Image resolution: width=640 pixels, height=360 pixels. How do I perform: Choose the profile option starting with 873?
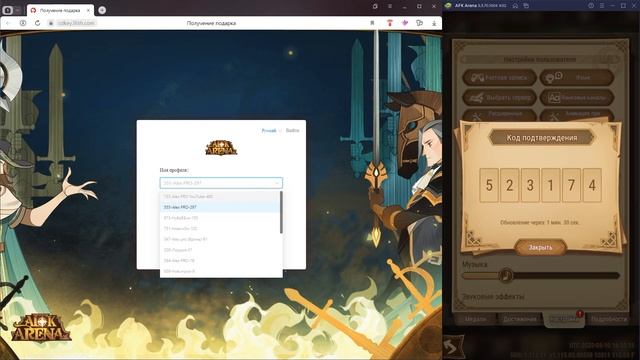(x=220, y=218)
